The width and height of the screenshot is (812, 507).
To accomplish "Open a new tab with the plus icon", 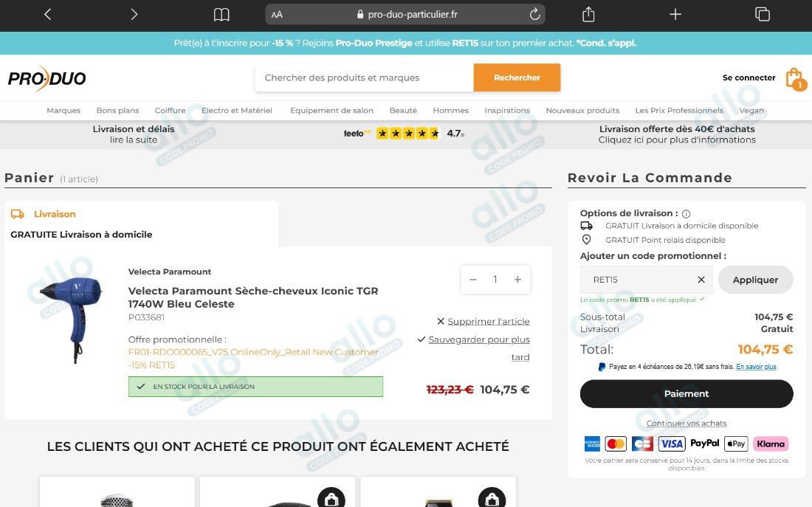I will [x=675, y=15].
